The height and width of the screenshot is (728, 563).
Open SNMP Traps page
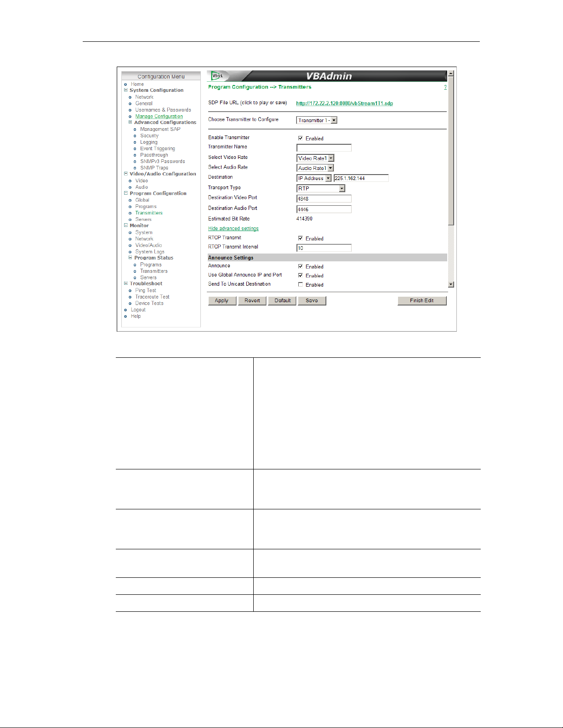pos(154,168)
